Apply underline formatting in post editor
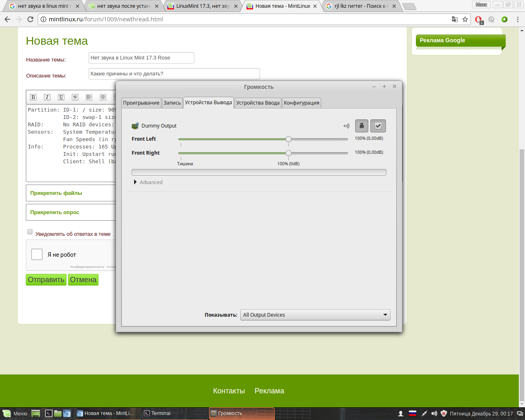 [x=61, y=97]
